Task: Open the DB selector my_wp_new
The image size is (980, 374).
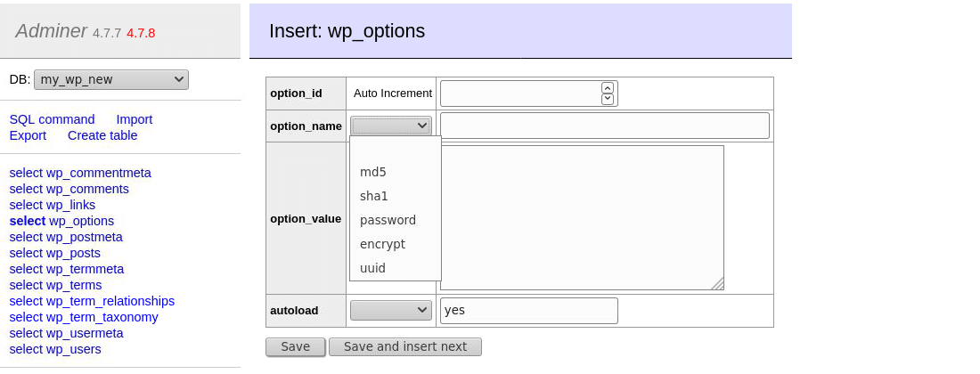Action: coord(111,79)
